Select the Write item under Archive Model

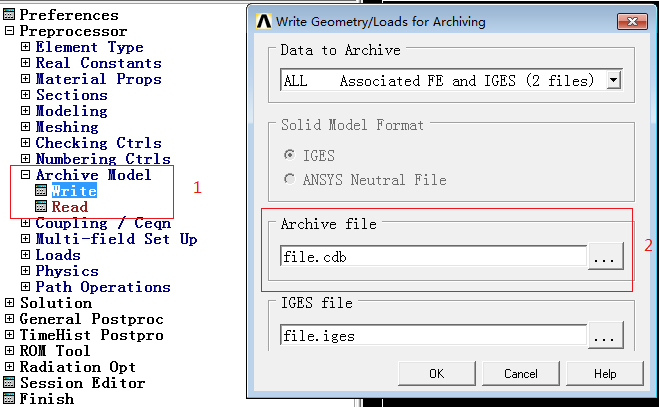tap(74, 190)
